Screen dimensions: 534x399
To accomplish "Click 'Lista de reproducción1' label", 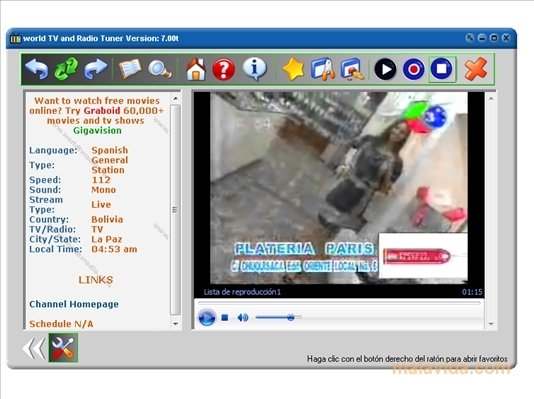I will [x=242, y=292].
